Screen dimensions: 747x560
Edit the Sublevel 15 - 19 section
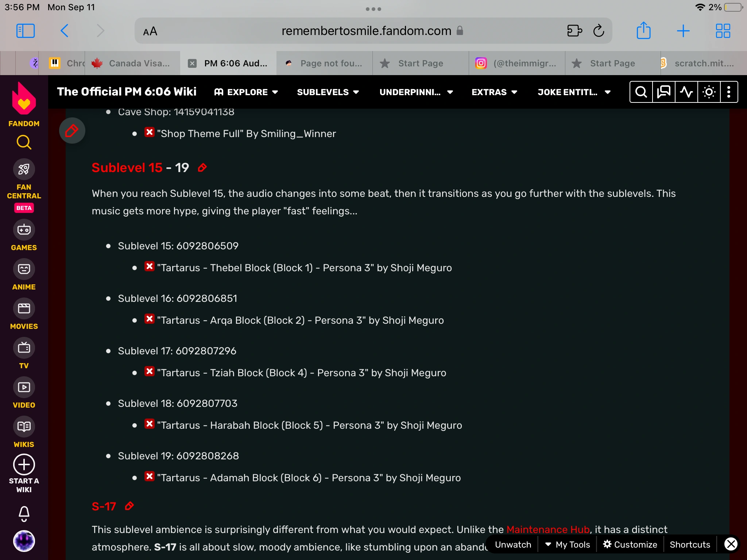[x=202, y=168]
